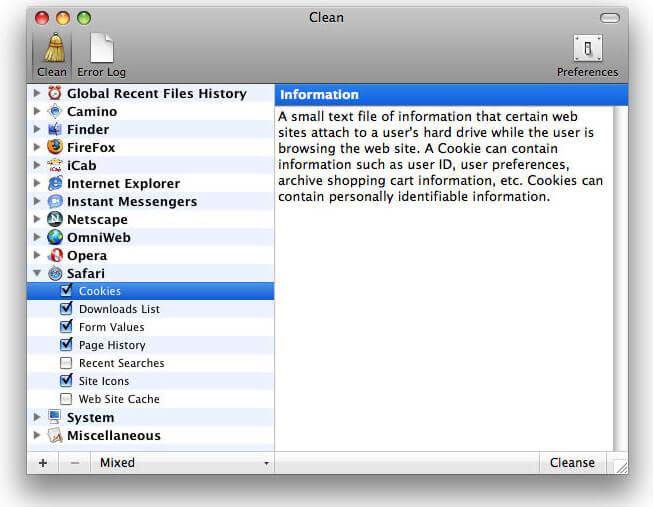
Task: Select the Site Icons row label
Action: (x=104, y=381)
